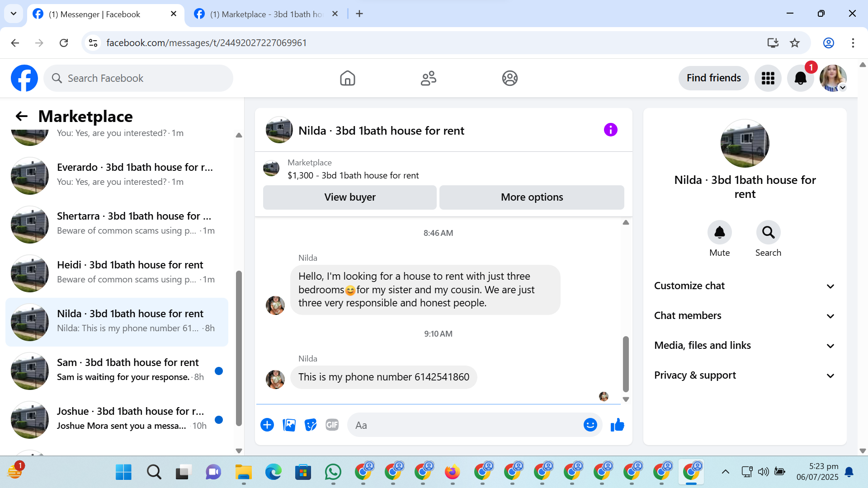This screenshot has height=488, width=868.
Task: Open the Chrome profile icon
Action: tap(829, 43)
